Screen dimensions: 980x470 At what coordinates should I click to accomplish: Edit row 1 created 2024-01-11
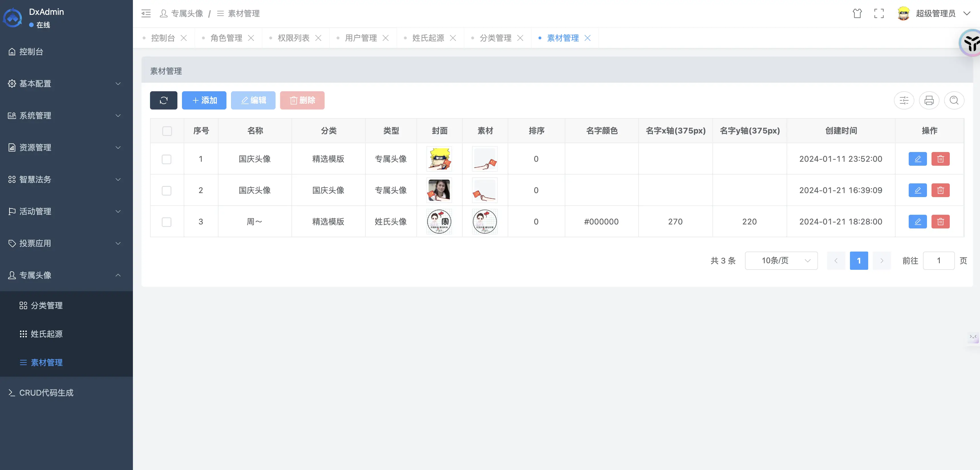(918, 159)
